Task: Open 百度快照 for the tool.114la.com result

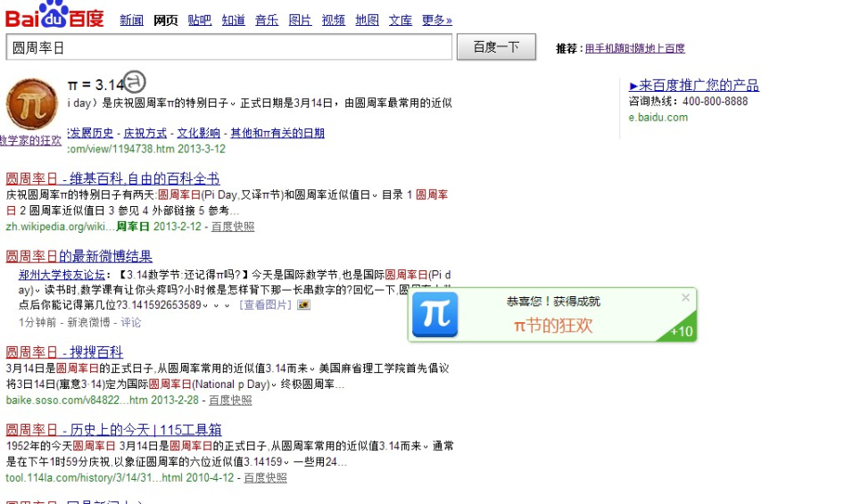Action: pos(265,477)
